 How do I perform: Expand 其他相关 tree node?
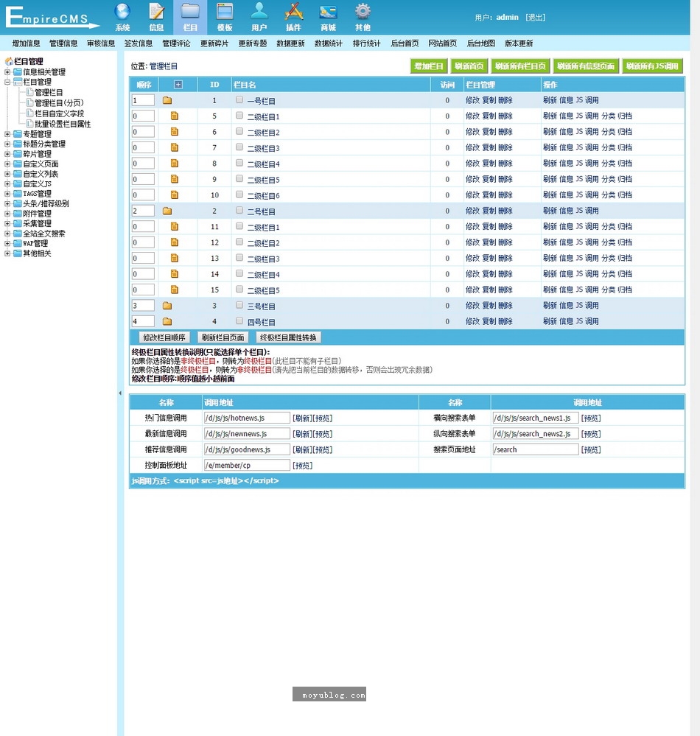7,253
